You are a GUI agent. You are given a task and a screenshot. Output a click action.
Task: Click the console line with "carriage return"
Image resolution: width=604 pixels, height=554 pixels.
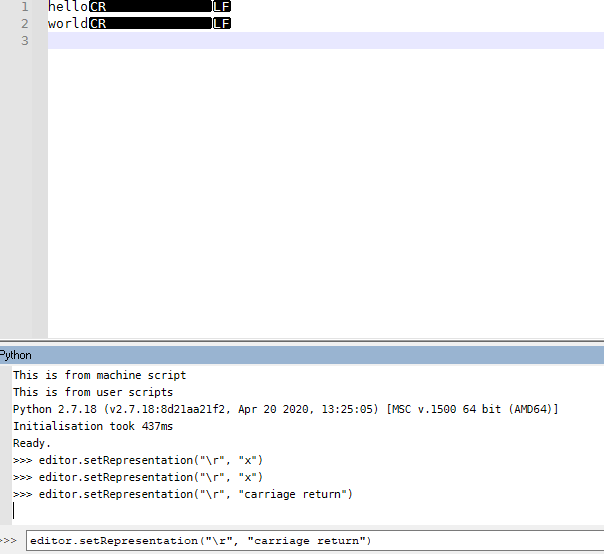tap(183, 494)
